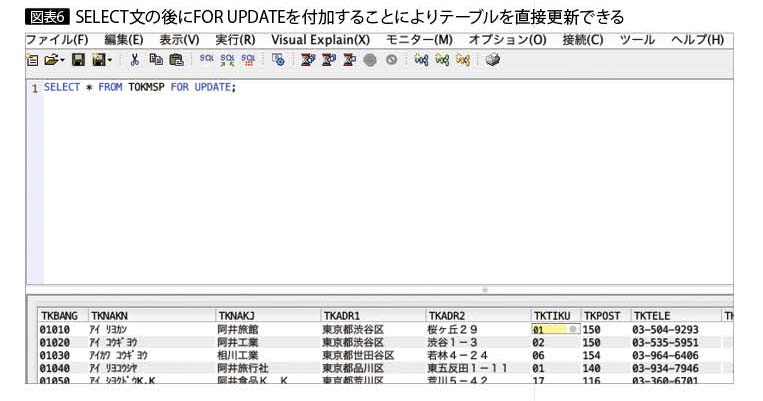
Task: Open the モニター(M) menu
Action: (x=419, y=39)
